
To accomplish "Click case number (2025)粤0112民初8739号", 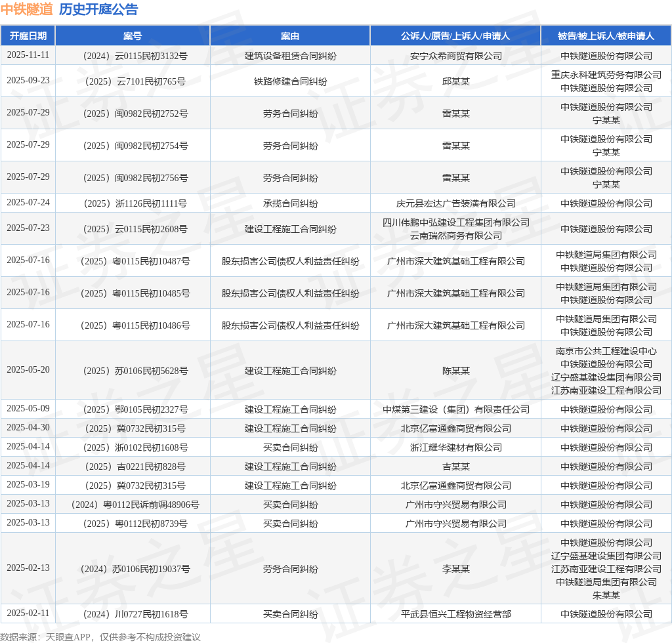I will coord(135,524).
